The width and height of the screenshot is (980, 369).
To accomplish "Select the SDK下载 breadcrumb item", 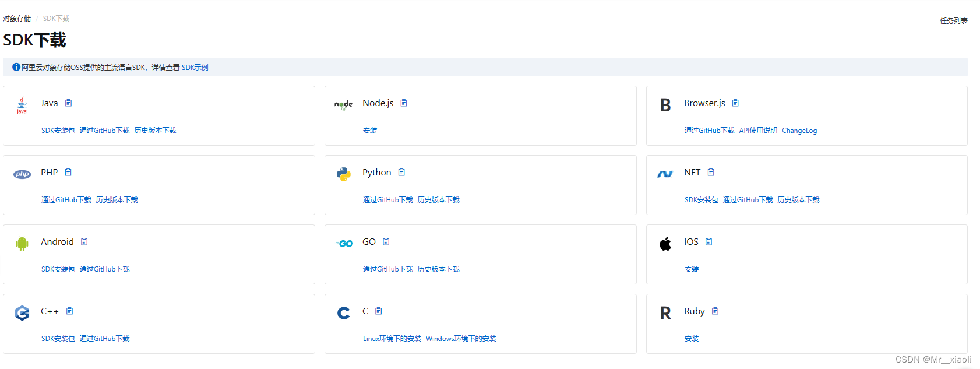I will pyautogui.click(x=56, y=19).
